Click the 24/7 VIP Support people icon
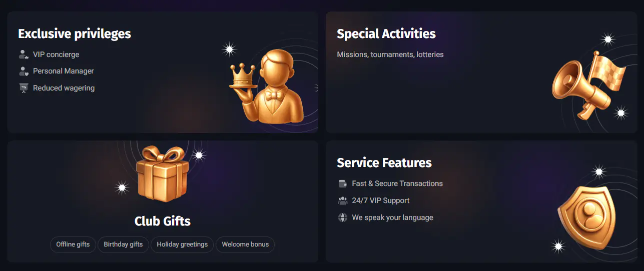Screen dimensions: 644x271 343,200
